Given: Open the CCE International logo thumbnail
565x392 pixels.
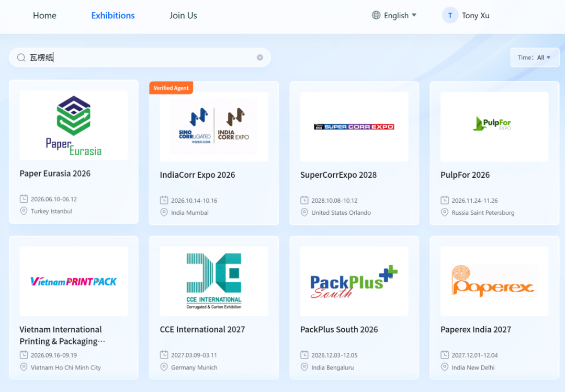Looking at the screenshot, I should pyautogui.click(x=214, y=282).
